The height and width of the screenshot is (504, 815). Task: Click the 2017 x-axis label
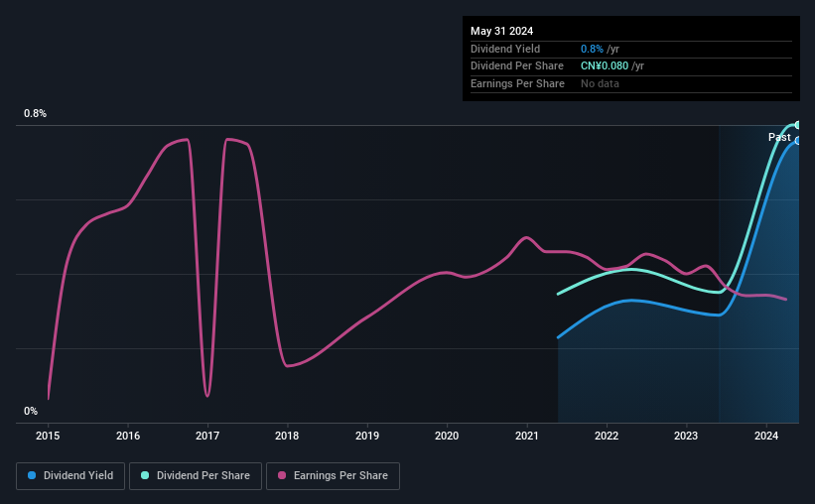click(x=207, y=436)
